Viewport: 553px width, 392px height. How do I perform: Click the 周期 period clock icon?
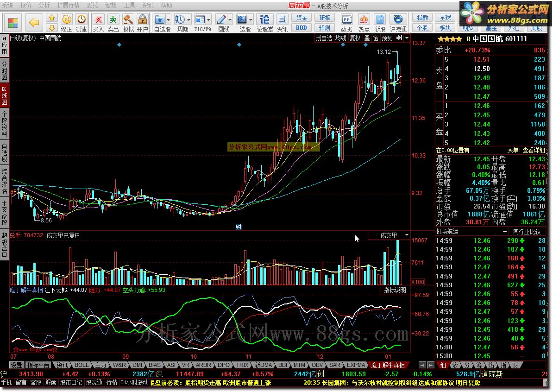(x=180, y=19)
